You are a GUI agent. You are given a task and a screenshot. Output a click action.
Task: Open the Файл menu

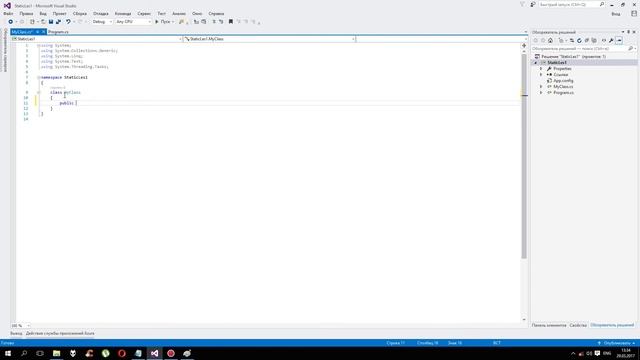[x=8, y=13]
